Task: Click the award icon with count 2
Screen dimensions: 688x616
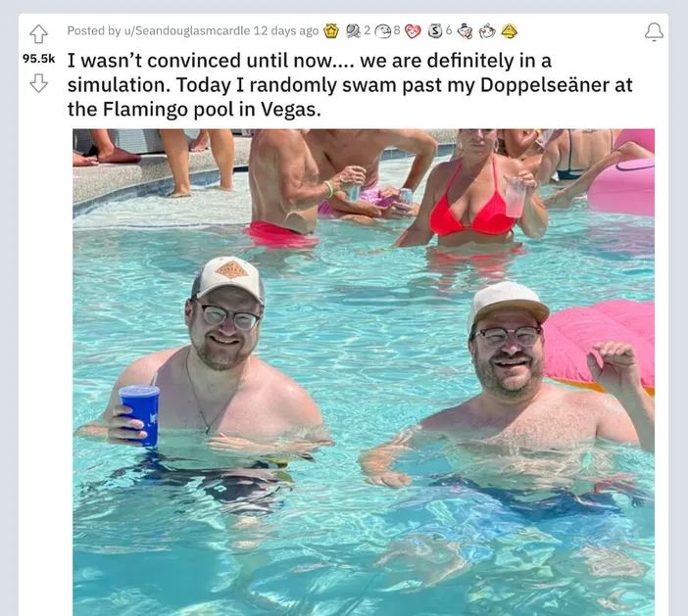Action: coord(353,30)
